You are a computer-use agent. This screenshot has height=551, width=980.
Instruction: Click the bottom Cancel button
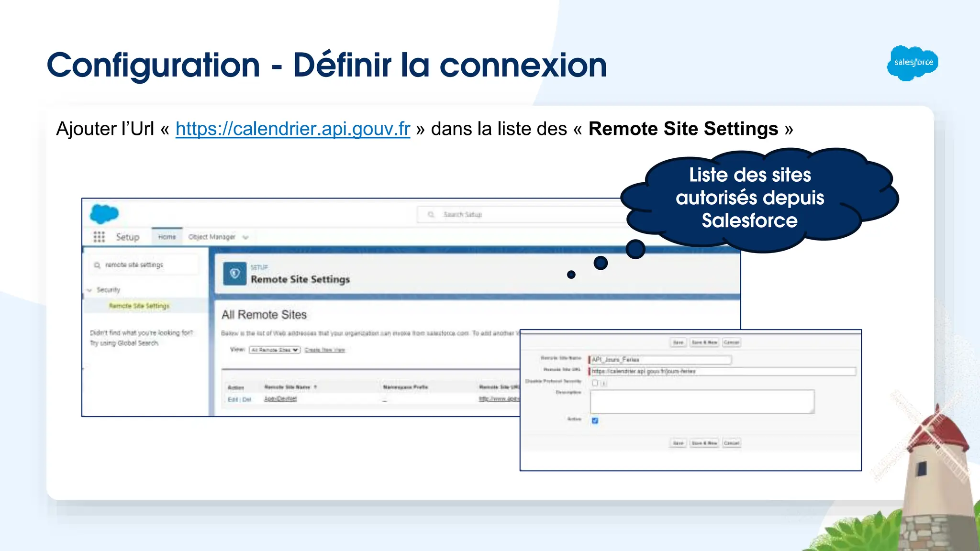pos(731,443)
